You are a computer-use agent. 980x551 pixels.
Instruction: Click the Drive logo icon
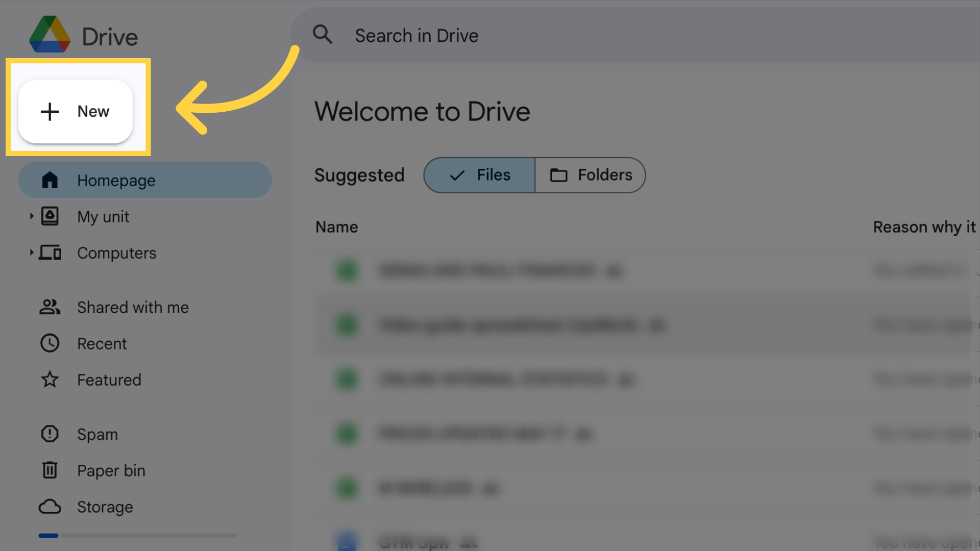click(x=50, y=36)
